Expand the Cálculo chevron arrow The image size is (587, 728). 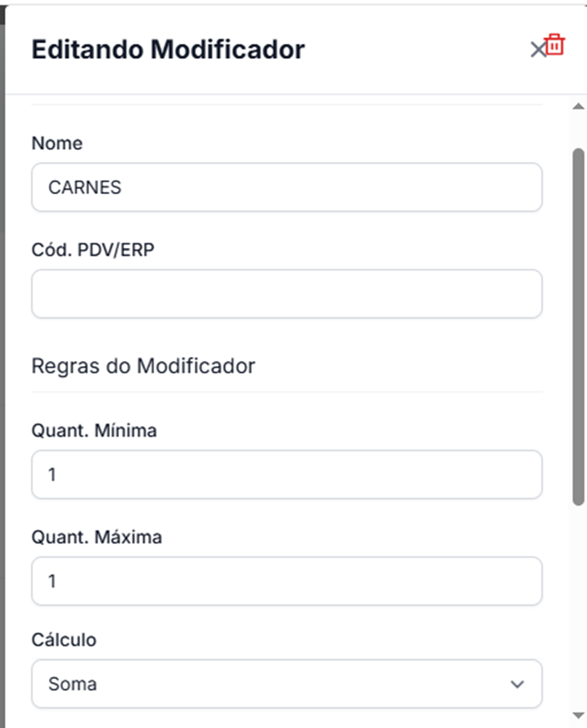(x=517, y=684)
